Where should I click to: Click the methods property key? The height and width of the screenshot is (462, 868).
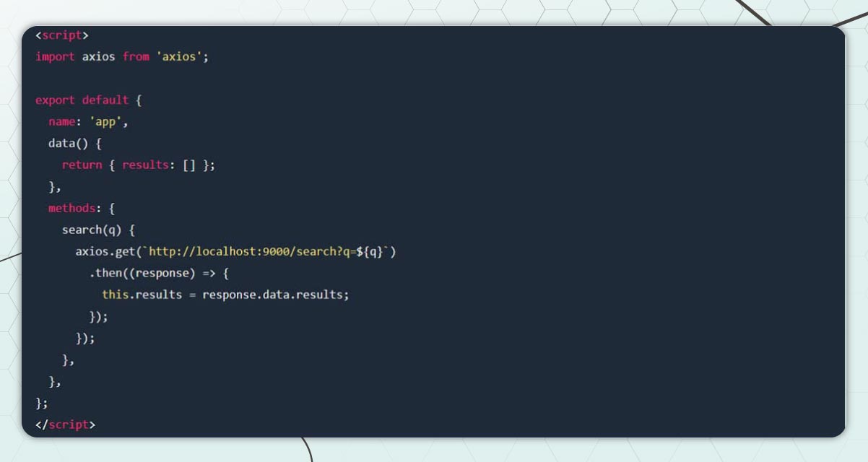pos(71,209)
